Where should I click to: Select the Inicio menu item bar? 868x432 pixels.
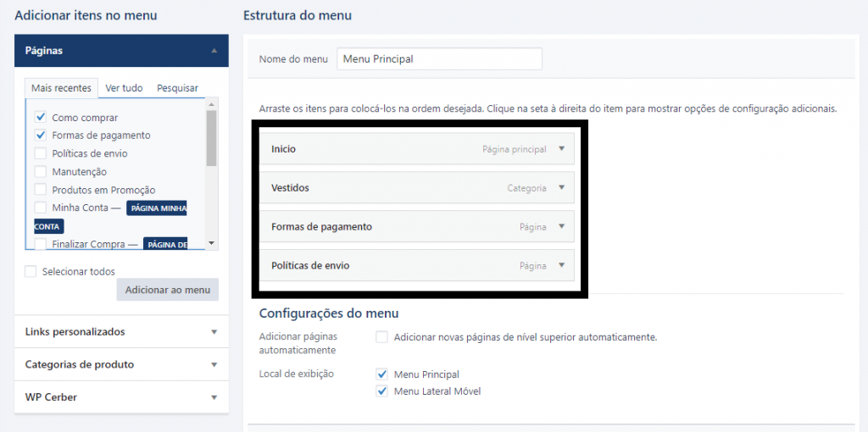[417, 149]
